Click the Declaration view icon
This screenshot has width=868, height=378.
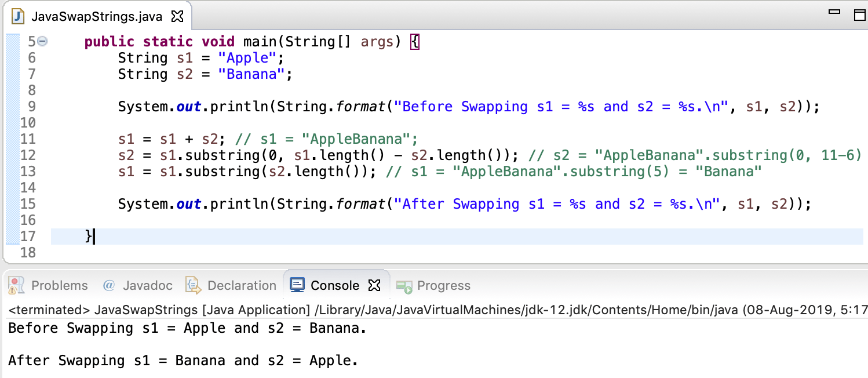click(x=191, y=285)
